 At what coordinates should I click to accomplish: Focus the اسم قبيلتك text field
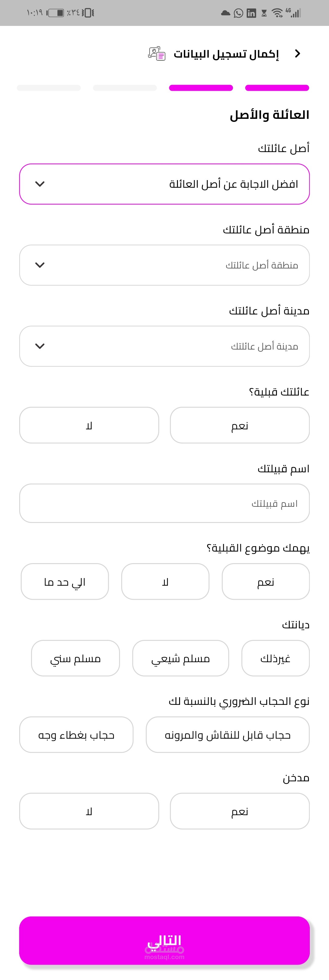pos(164,503)
